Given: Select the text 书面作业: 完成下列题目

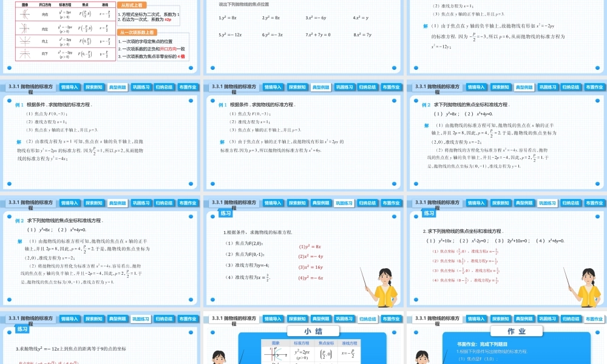Looking at the screenshot, I should (482, 344).
